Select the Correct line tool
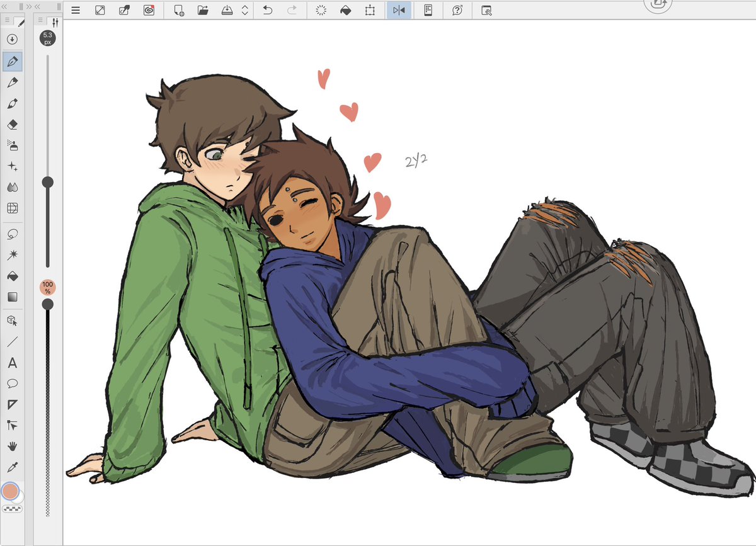 [12, 425]
